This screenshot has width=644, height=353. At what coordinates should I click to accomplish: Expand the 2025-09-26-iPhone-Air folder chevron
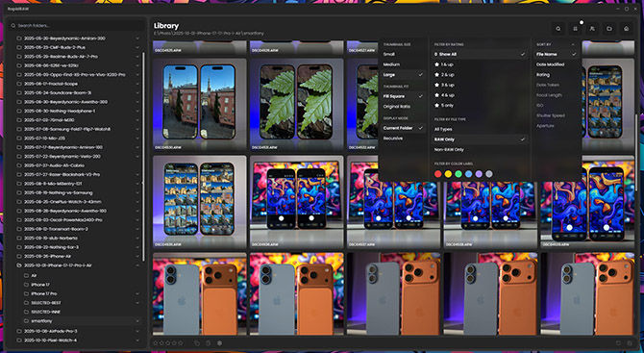(x=137, y=257)
